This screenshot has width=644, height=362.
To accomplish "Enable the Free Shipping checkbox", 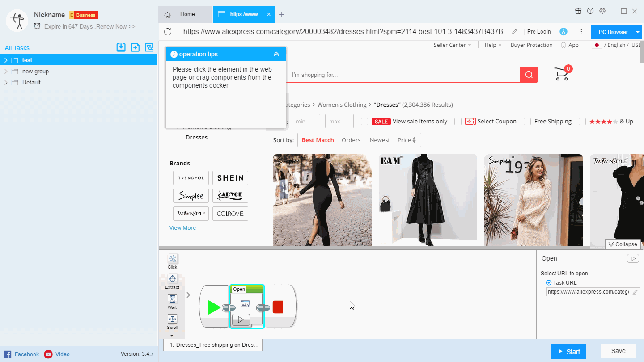I will click(527, 122).
